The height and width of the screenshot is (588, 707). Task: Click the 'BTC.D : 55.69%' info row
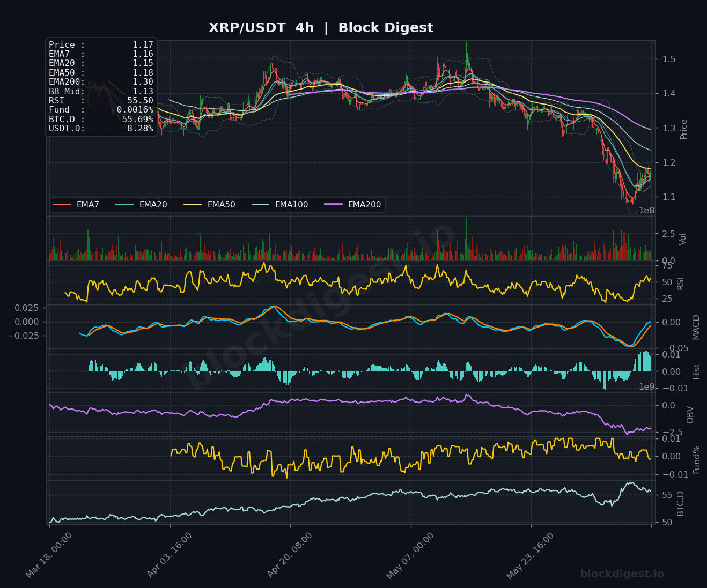click(x=101, y=120)
